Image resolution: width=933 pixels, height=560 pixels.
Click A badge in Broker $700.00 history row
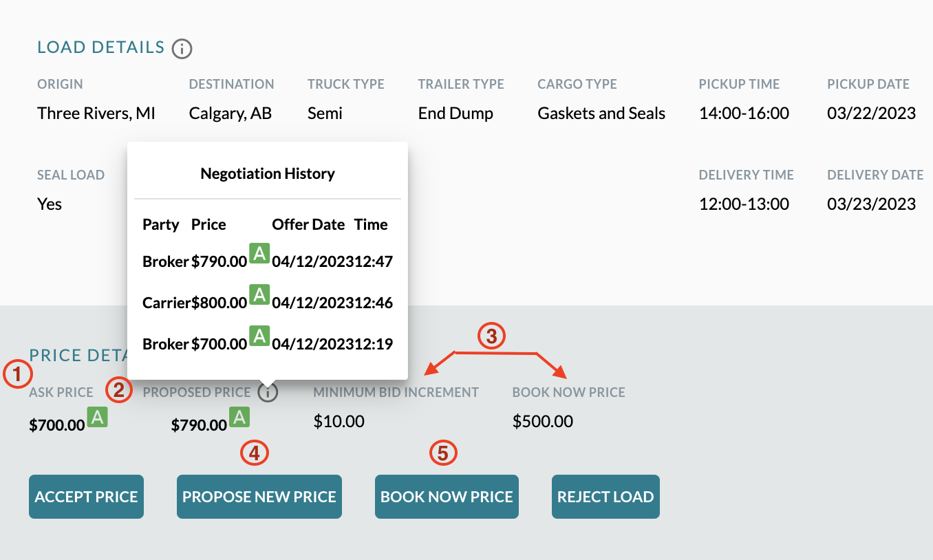tap(259, 336)
